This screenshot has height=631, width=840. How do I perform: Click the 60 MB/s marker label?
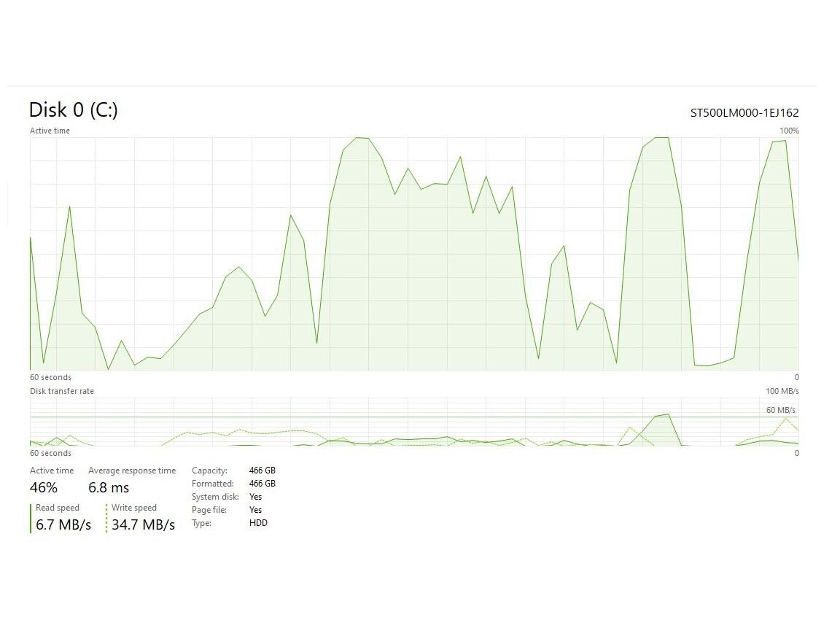pos(780,410)
